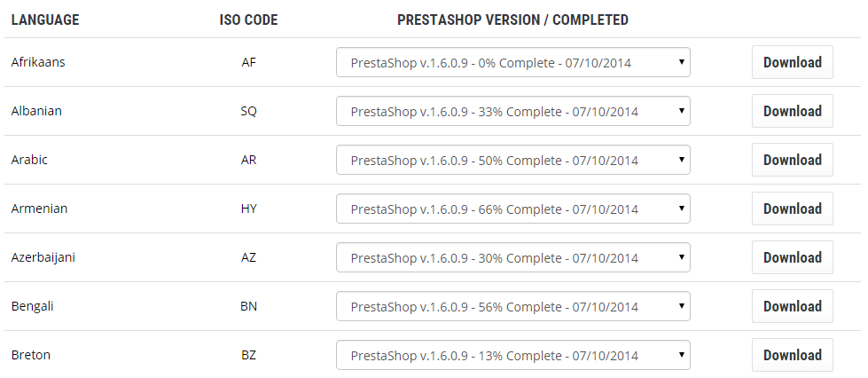The image size is (868, 378).
Task: Open the Arabic 50% Complete dropdown
Action: point(512,160)
